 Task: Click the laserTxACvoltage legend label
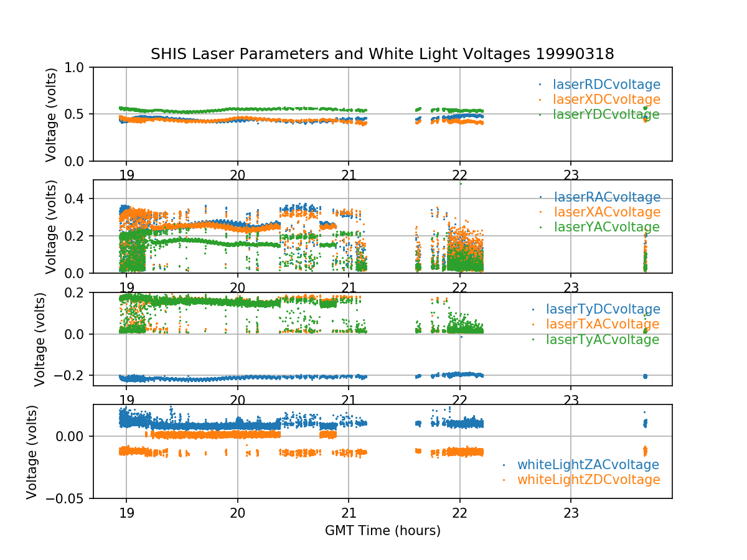pyautogui.click(x=603, y=324)
